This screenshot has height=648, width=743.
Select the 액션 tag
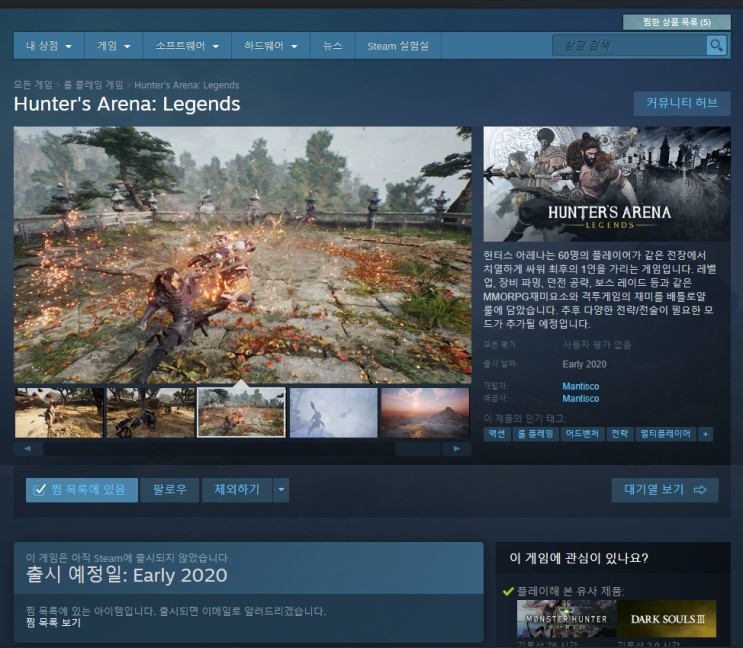pos(497,434)
